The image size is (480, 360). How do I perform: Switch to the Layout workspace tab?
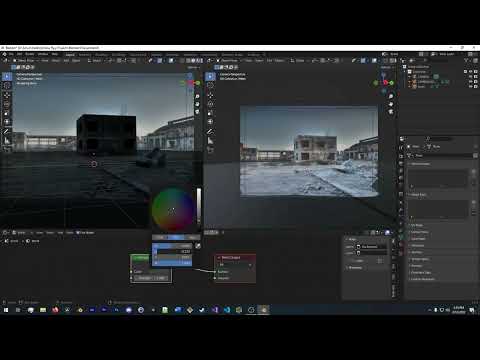pyautogui.click(x=70, y=54)
